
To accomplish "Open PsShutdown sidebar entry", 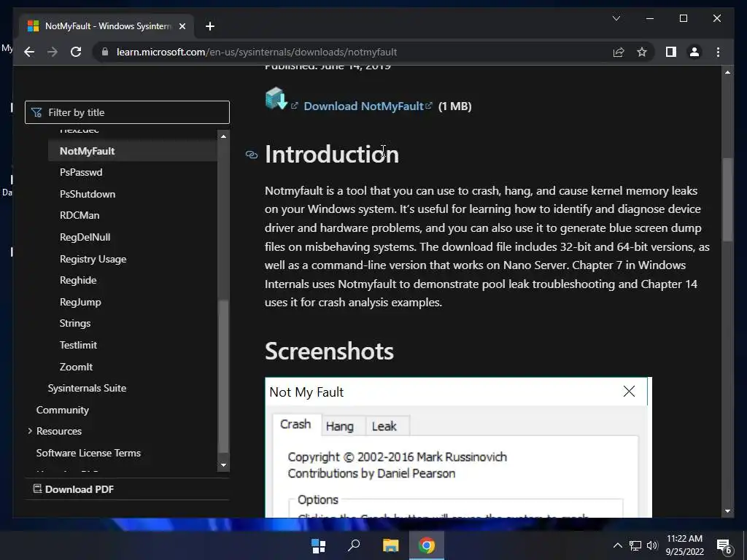I will click(x=88, y=194).
